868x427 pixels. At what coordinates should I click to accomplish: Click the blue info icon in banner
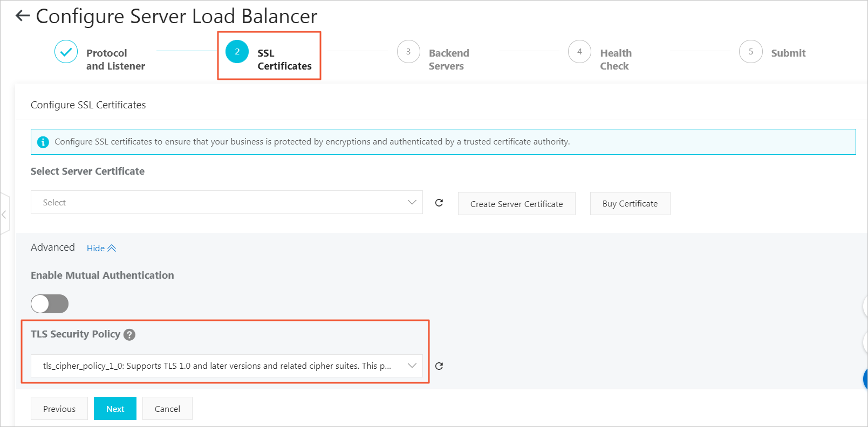pyautogui.click(x=43, y=142)
